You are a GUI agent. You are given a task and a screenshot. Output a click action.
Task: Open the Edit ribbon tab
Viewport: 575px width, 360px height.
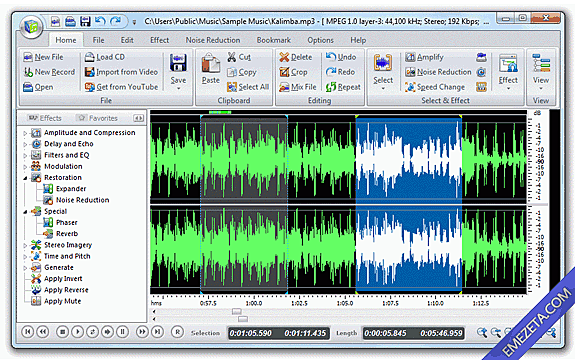pyautogui.click(x=127, y=40)
